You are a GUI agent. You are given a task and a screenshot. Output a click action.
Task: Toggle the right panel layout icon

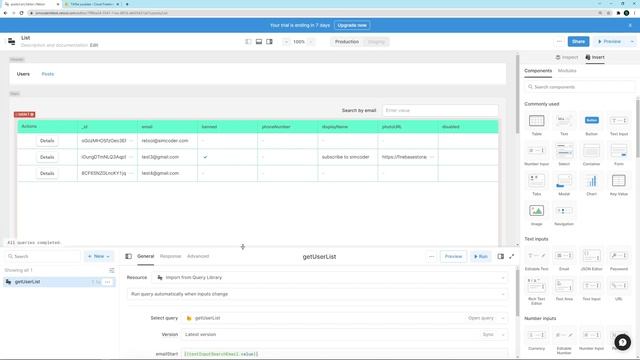coord(269,42)
